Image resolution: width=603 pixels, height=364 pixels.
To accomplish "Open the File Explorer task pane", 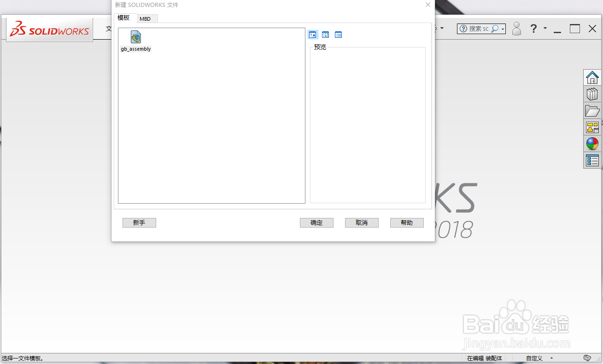I will tap(592, 111).
